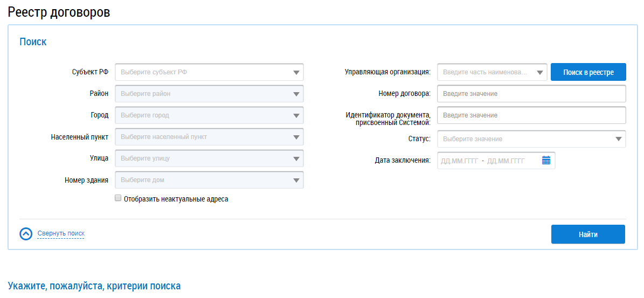Expand the Номер здания dropdown
Viewport: 644px width, 298px height.
pos(209,180)
